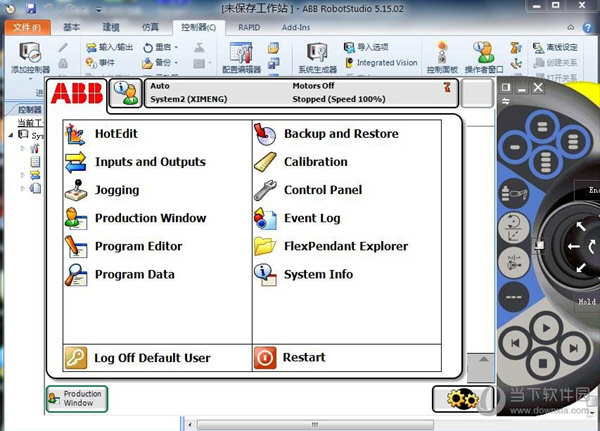Open Production Window from the menu list
The height and width of the screenshot is (431, 600).
(x=135, y=218)
